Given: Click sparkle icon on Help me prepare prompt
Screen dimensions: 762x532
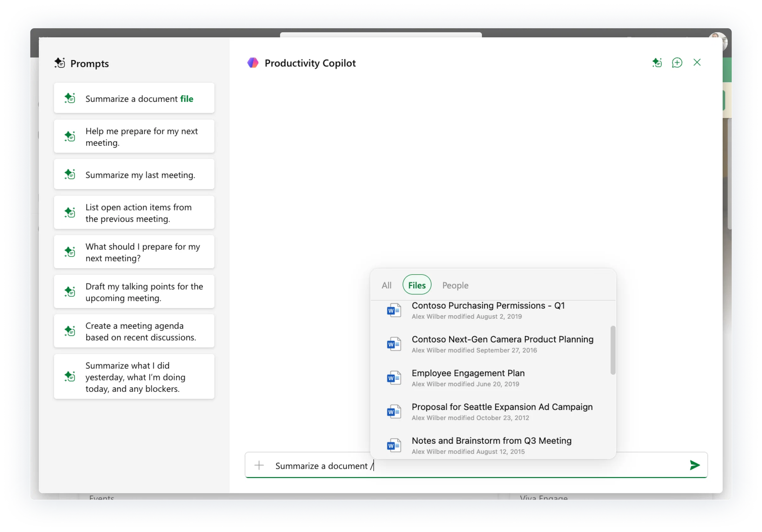Looking at the screenshot, I should 70,136.
